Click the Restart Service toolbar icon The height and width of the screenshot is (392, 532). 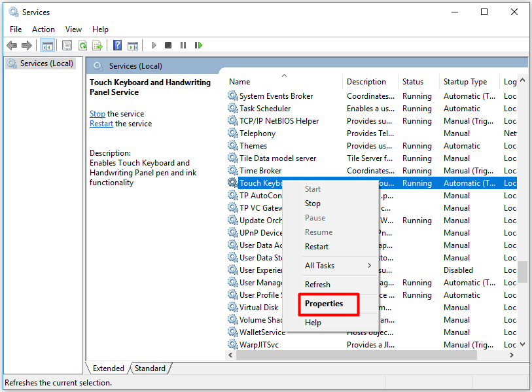(x=198, y=45)
